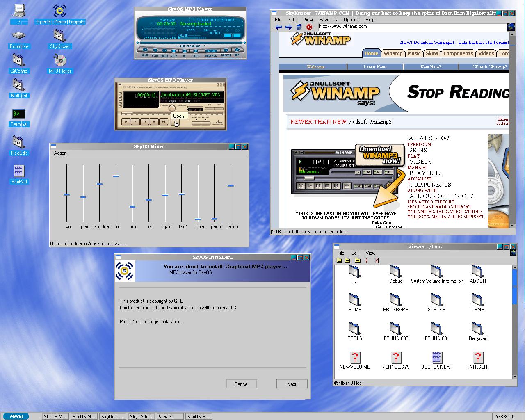Click the DOWN button on blue MP3 player
525x420 pixels.
point(145,50)
